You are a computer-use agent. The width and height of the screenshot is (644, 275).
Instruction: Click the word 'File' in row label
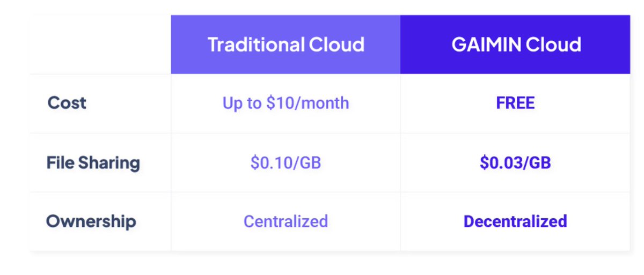(60, 162)
